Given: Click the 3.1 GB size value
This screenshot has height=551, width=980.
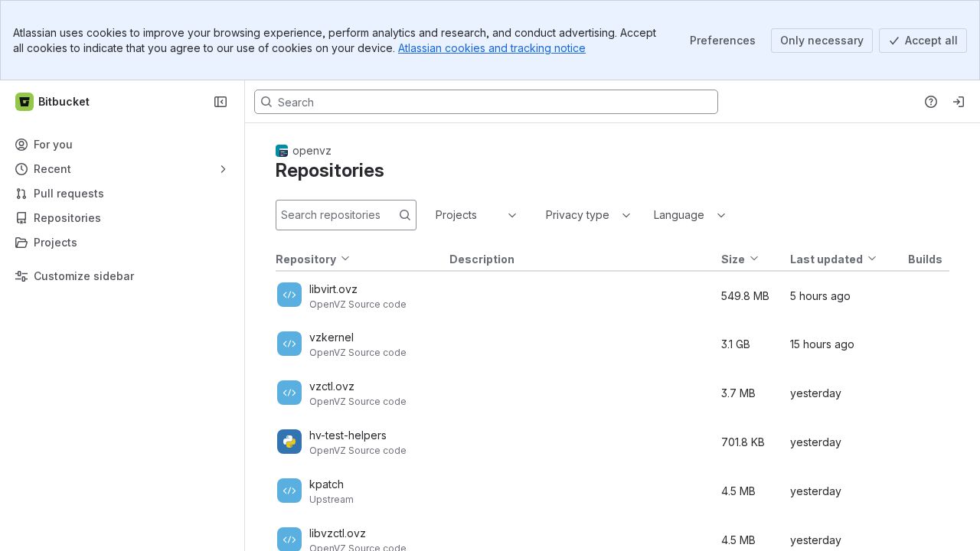Looking at the screenshot, I should 736,344.
